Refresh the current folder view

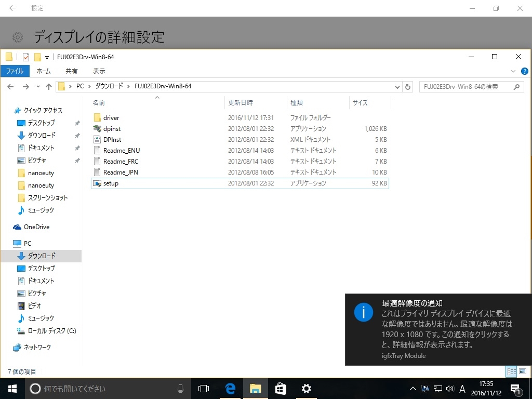pos(407,87)
